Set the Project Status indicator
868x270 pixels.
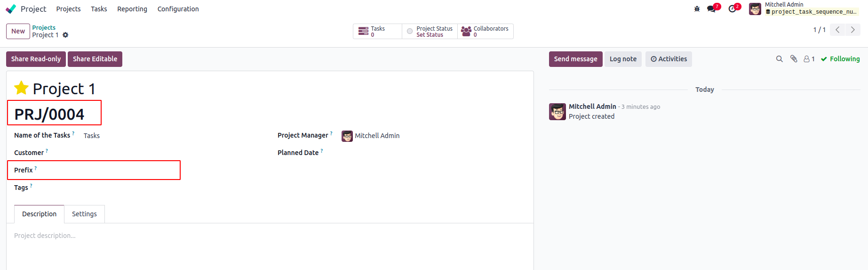pos(430,32)
